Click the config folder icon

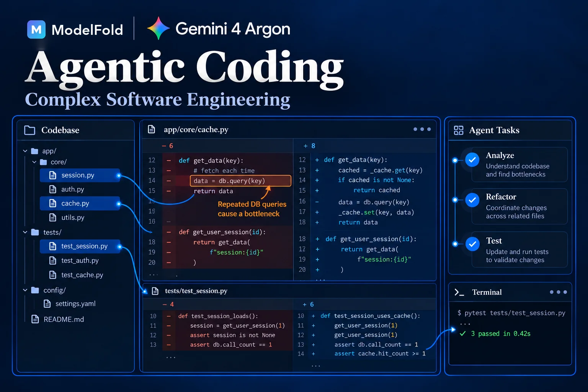35,290
